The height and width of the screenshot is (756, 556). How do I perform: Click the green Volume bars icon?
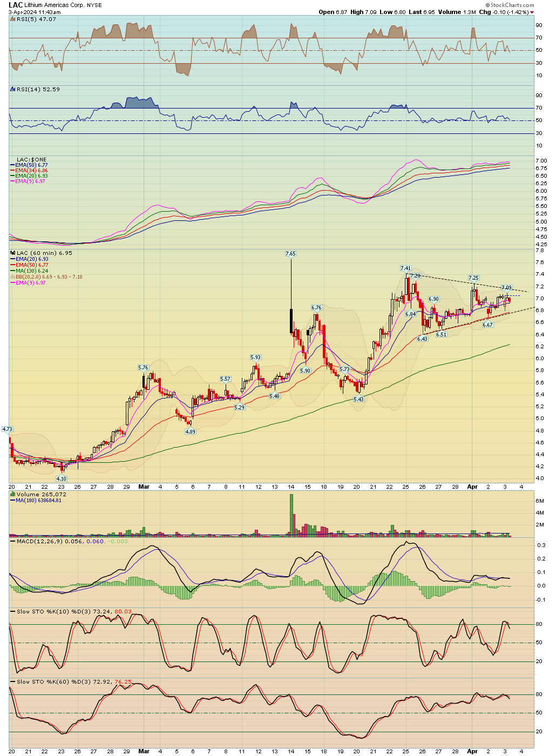point(13,495)
